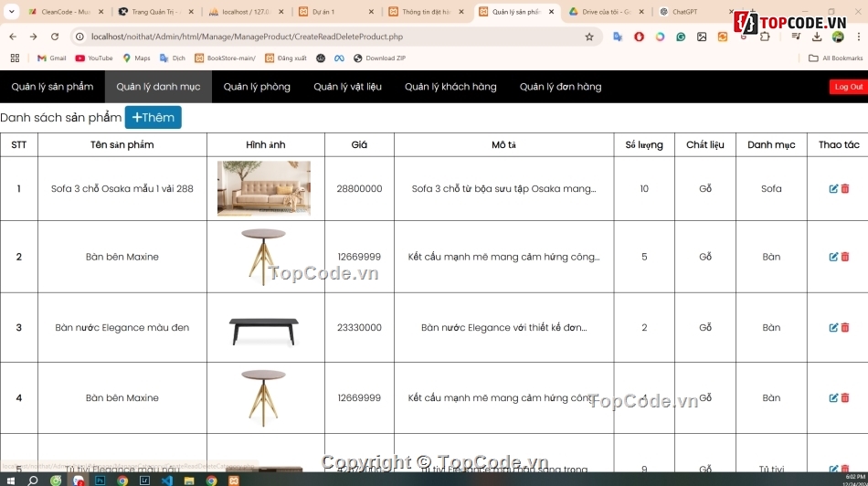Viewport: 868px width, 486px height.
Task: Click the Sofa category cell
Action: [771, 189]
